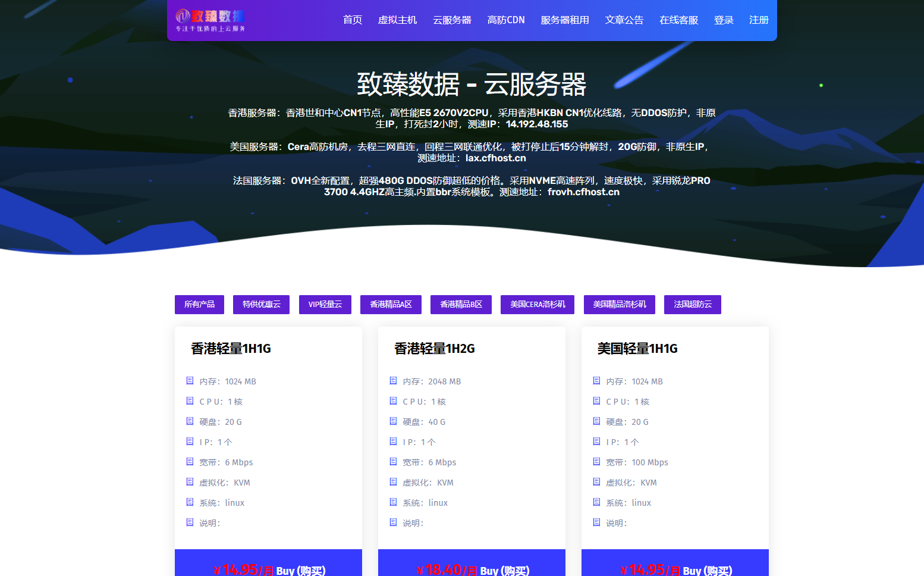This screenshot has width=924, height=576.
Task: Click the icon next to CPU: 1核 in 香港轻量1H2G
Action: (393, 401)
